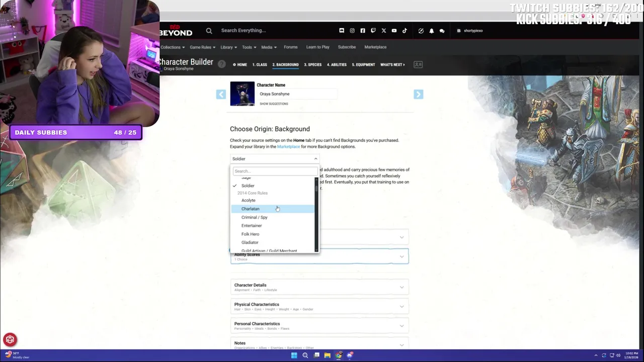This screenshot has height=362, width=644.
Task: Select Criminal / Spy background
Action: point(273,218)
